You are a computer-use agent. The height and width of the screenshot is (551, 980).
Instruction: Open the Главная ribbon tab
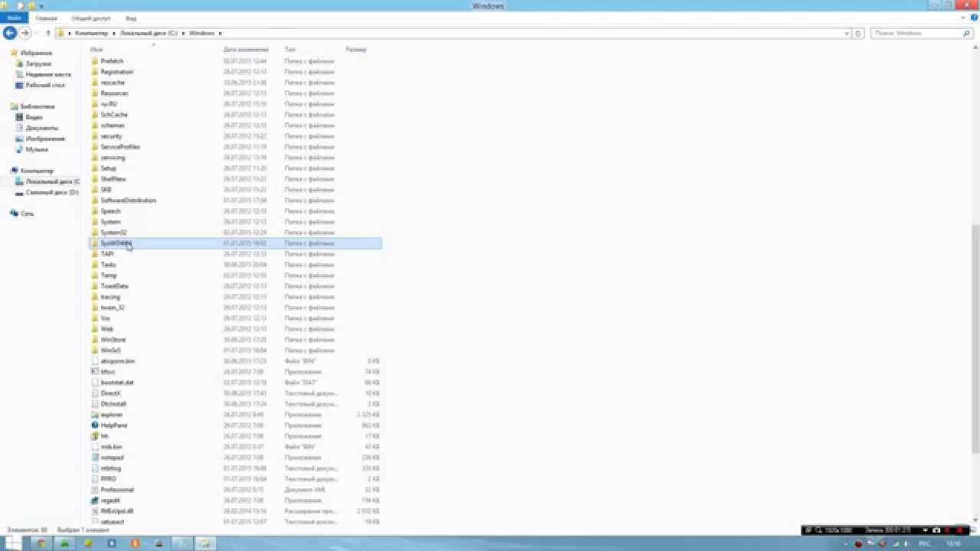(x=46, y=18)
